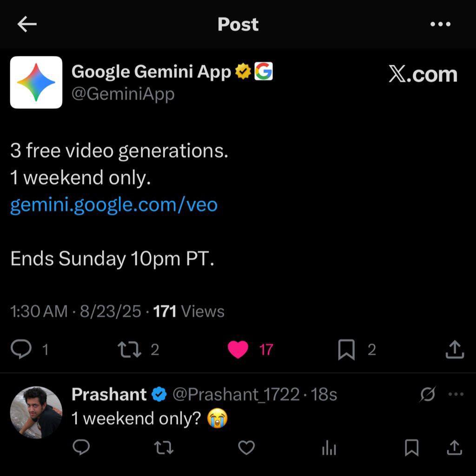Click the Grok icon on Prashant's reply
The image size is (476, 476).
point(427,395)
